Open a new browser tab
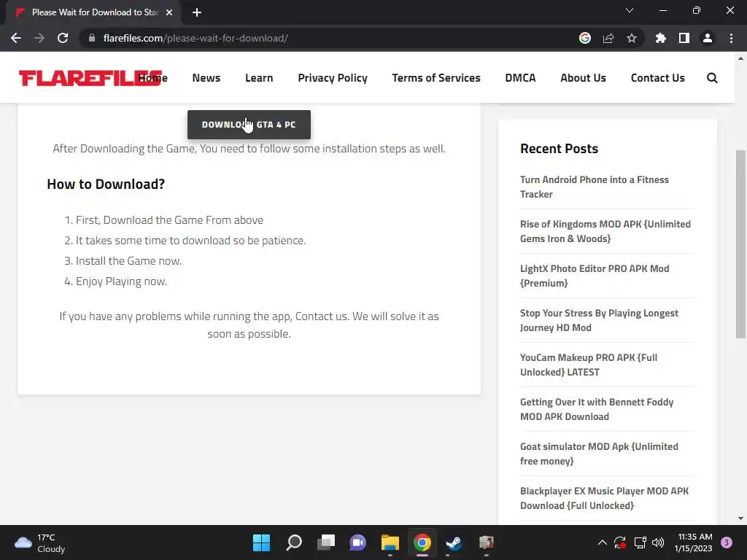747x560 pixels. pos(197,12)
